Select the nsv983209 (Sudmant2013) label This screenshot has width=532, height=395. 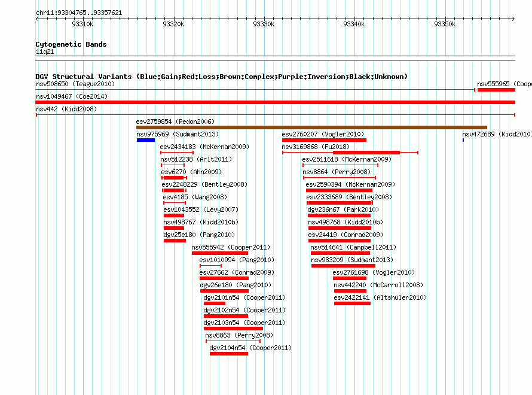click(x=352, y=260)
